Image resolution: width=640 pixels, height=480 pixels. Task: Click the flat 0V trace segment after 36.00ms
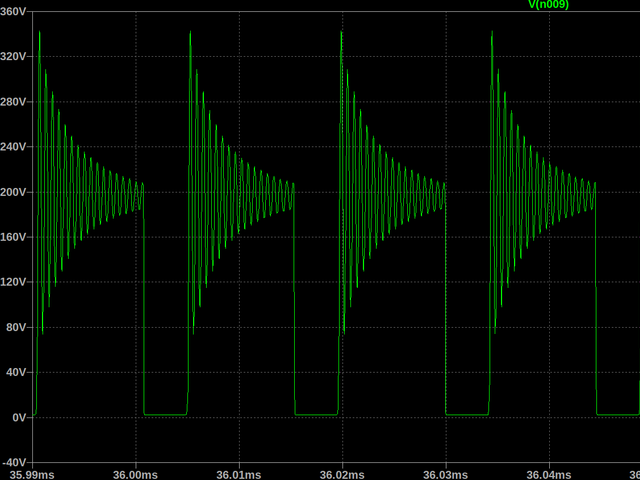click(x=165, y=414)
